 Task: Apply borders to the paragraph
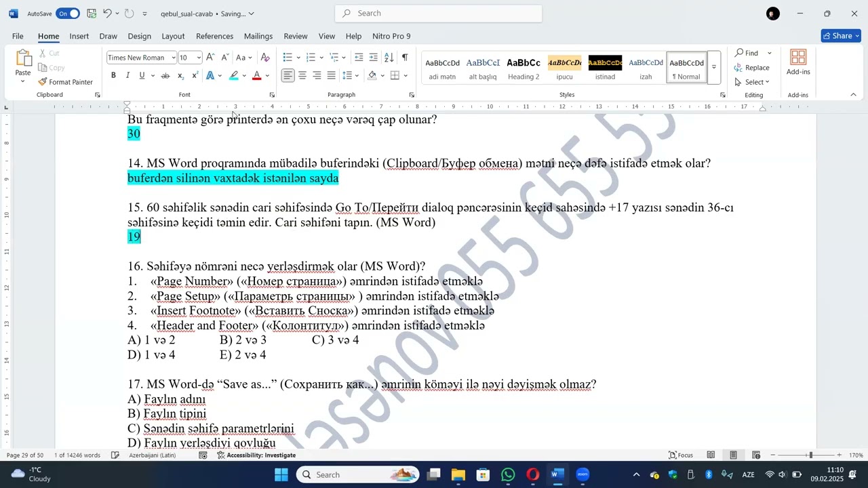pyautogui.click(x=395, y=75)
